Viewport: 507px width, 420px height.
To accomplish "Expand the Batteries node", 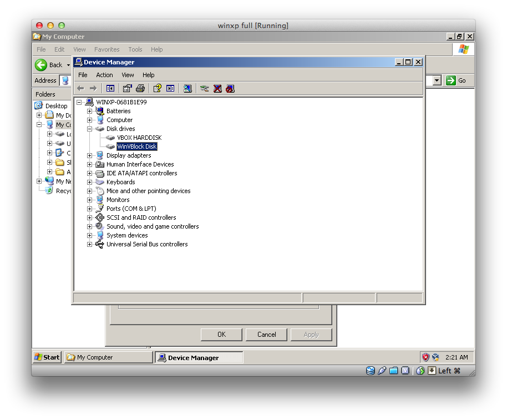I will click(x=89, y=111).
